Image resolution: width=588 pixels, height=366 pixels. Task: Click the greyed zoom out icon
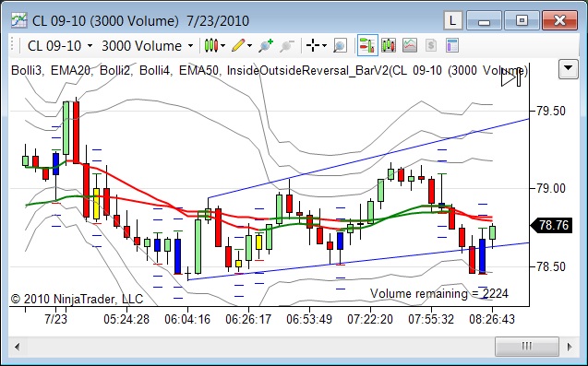[287, 46]
